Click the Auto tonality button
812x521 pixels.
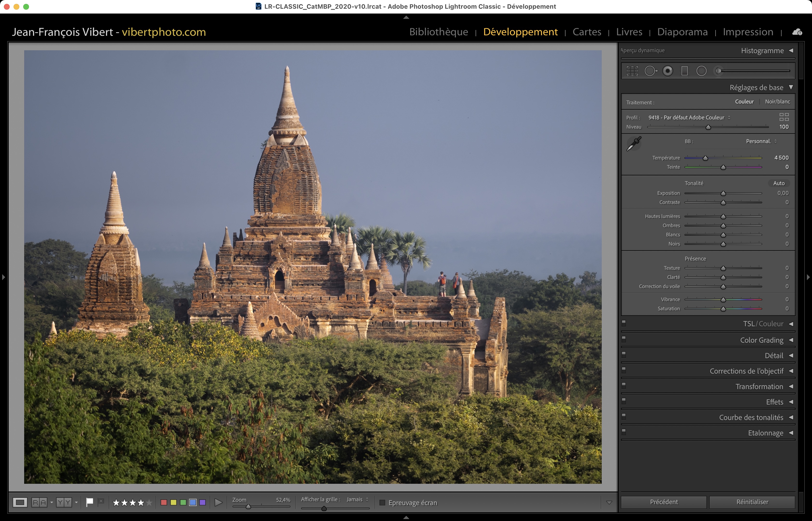(x=778, y=183)
